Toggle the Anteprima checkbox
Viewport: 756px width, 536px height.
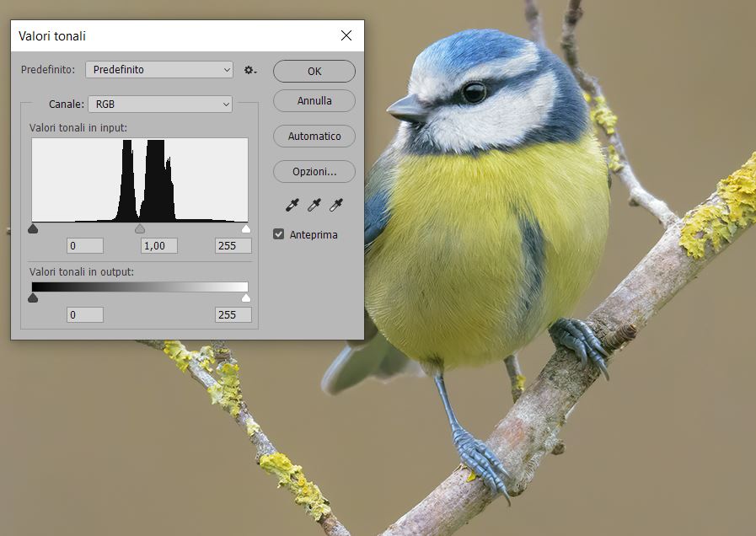279,234
